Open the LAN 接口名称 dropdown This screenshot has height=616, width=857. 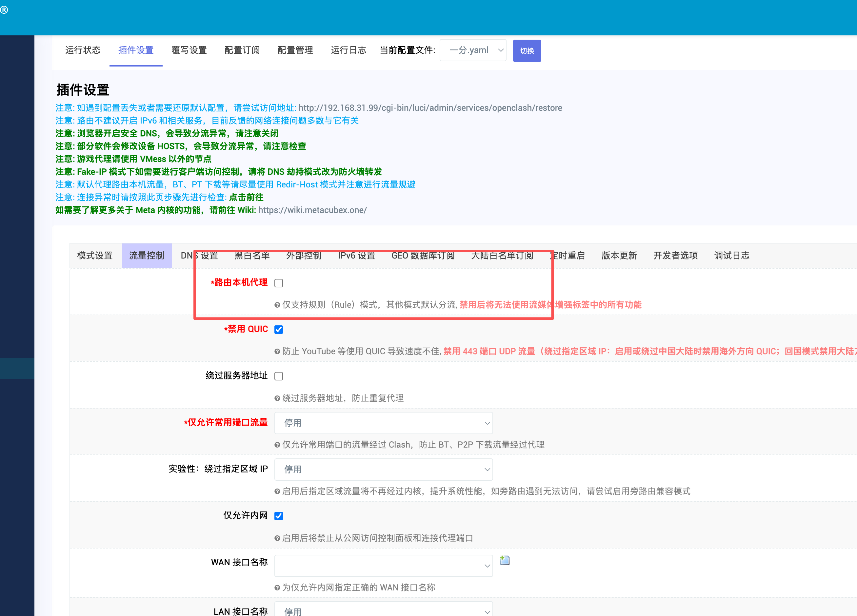(384, 609)
